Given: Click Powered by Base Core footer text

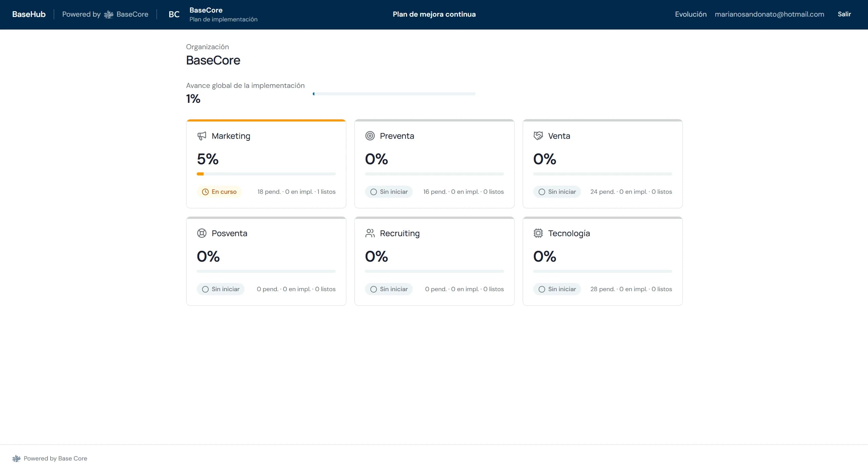Looking at the screenshot, I should pyautogui.click(x=55, y=458).
